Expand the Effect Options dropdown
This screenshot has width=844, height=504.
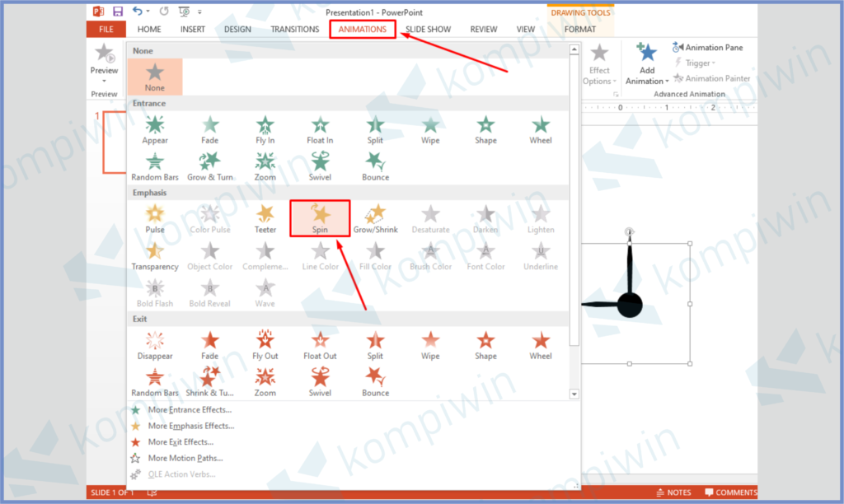(599, 81)
